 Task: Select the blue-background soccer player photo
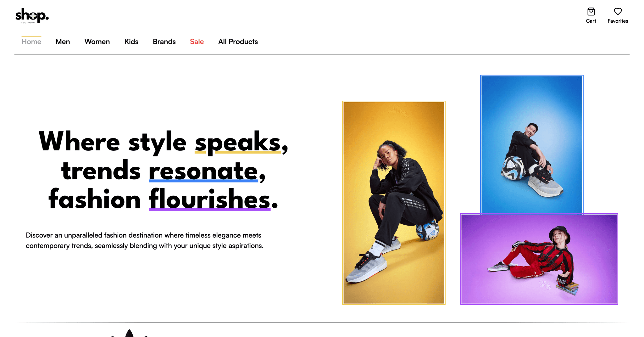tap(532, 144)
